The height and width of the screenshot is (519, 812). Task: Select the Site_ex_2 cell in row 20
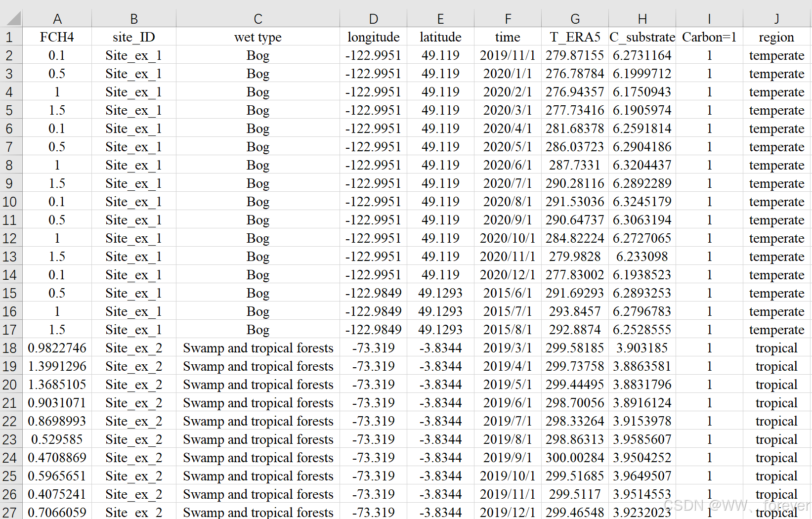tap(134, 384)
